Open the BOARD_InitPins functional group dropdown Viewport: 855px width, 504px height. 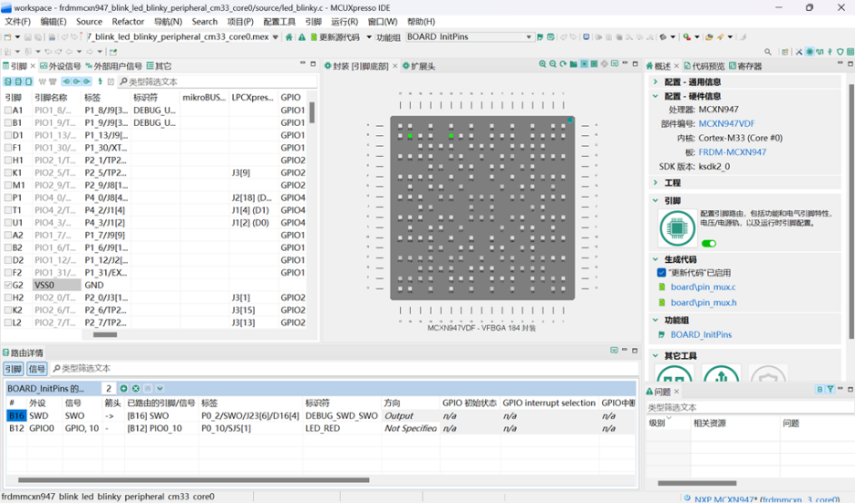pyautogui.click(x=528, y=37)
